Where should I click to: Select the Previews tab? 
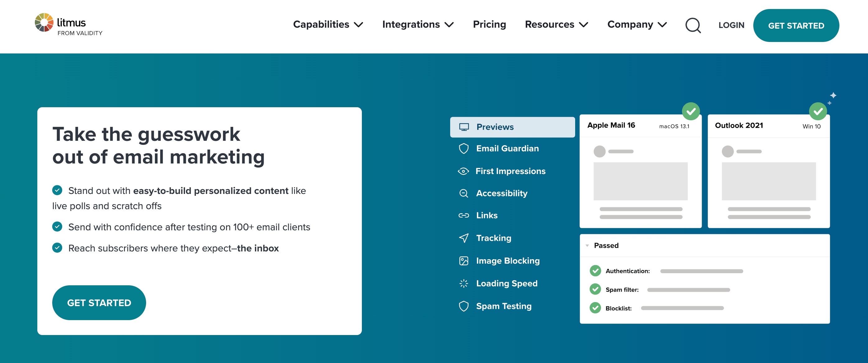(x=513, y=127)
